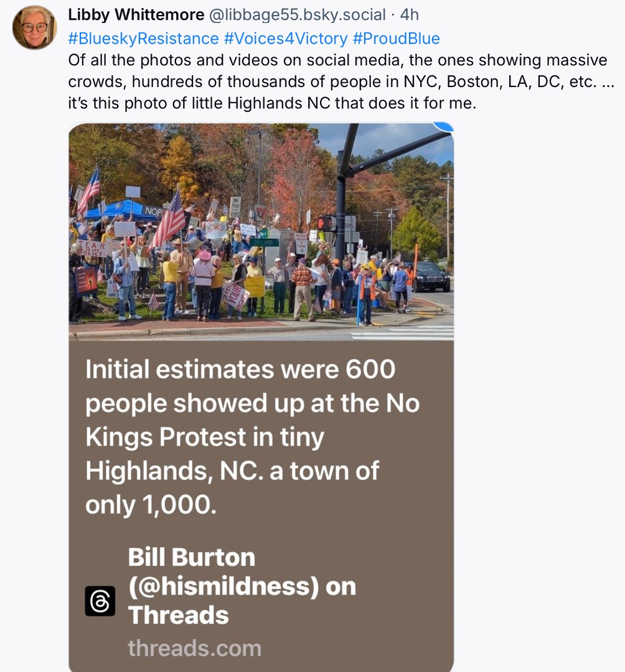
Task: Click the crosswalk stripes in the photo
Action: pos(405,332)
